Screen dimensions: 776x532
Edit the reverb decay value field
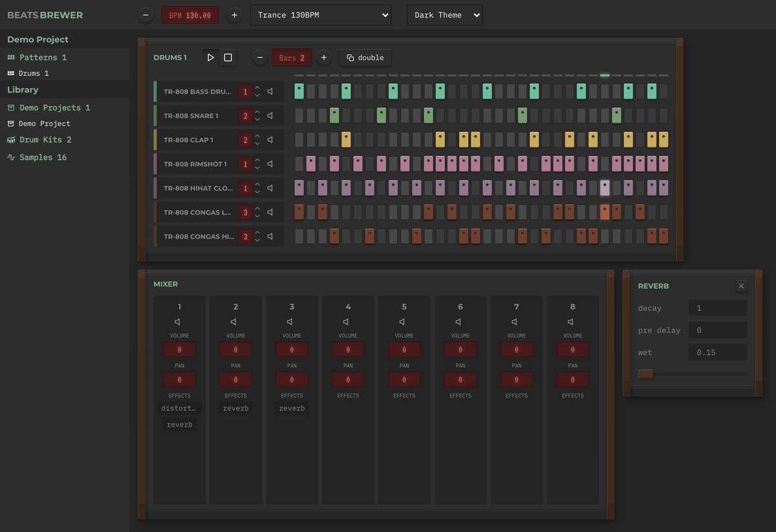pos(718,308)
